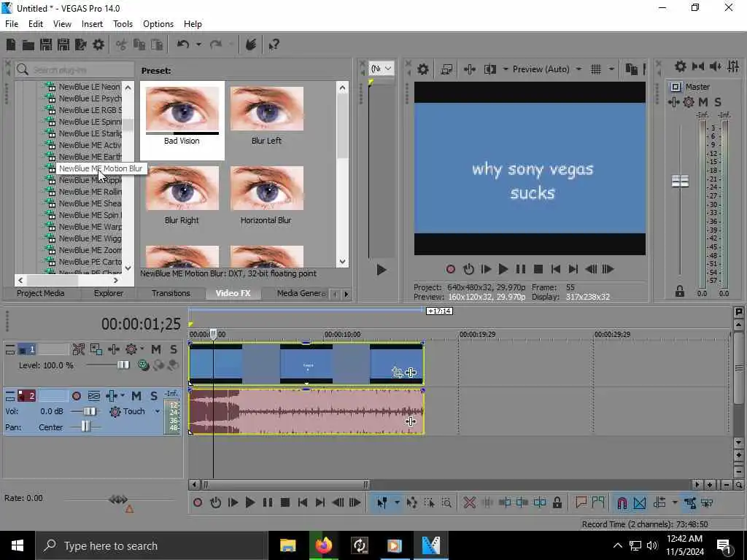The width and height of the screenshot is (747, 560).
Task: Open Video Preview project properties gear
Action: [422, 69]
